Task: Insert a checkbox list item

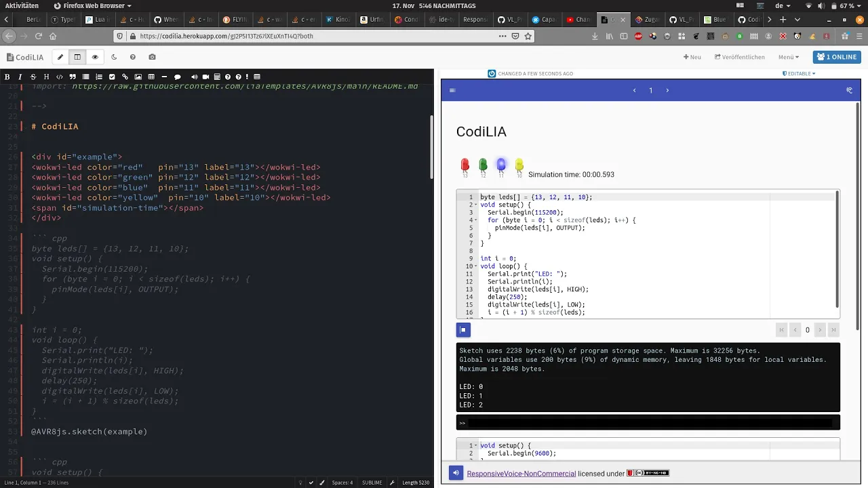Action: tap(112, 77)
